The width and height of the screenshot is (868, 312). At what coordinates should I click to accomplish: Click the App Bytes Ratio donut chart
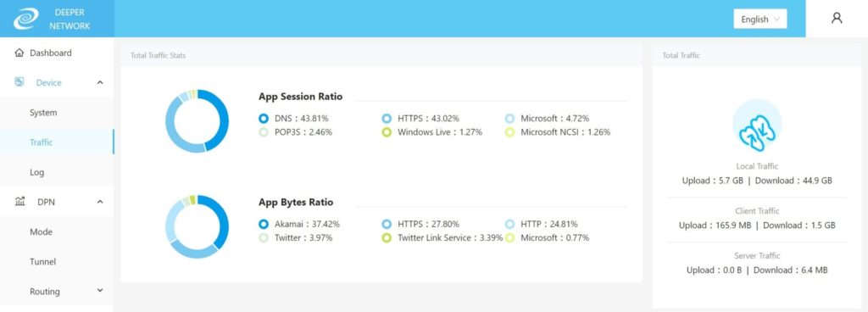click(x=197, y=227)
